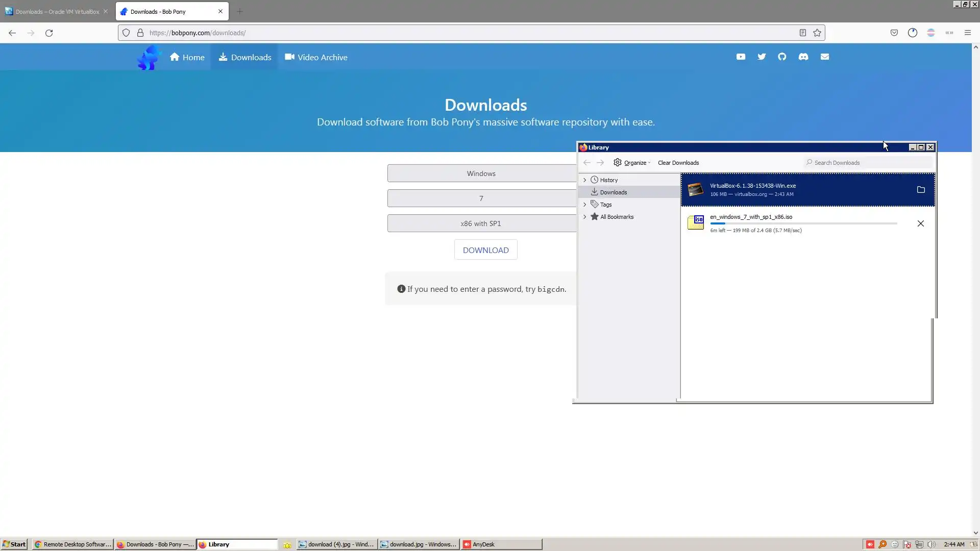Bookmark this page with the star icon
The width and height of the screenshot is (980, 551).
point(817,33)
